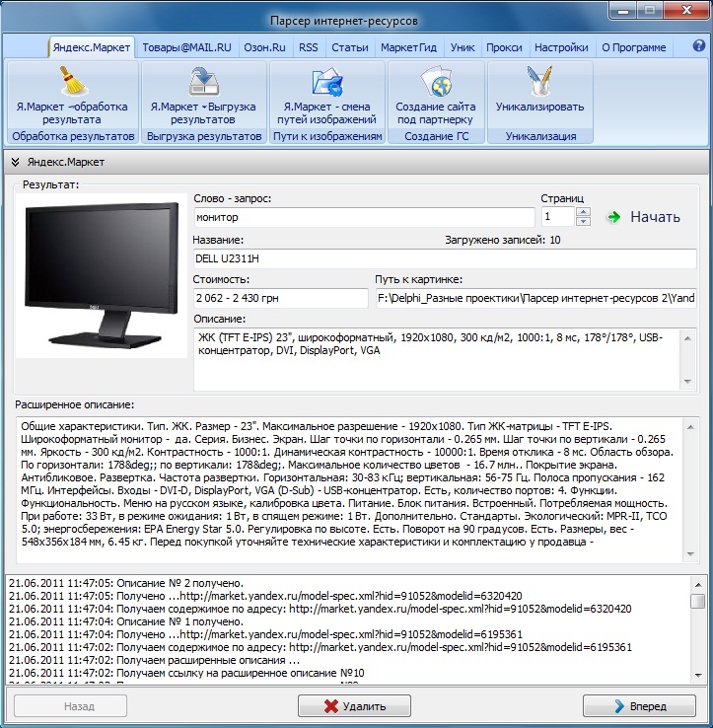Image resolution: width=713 pixels, height=728 pixels.
Task: Open the Прокси tab
Action: tap(504, 47)
